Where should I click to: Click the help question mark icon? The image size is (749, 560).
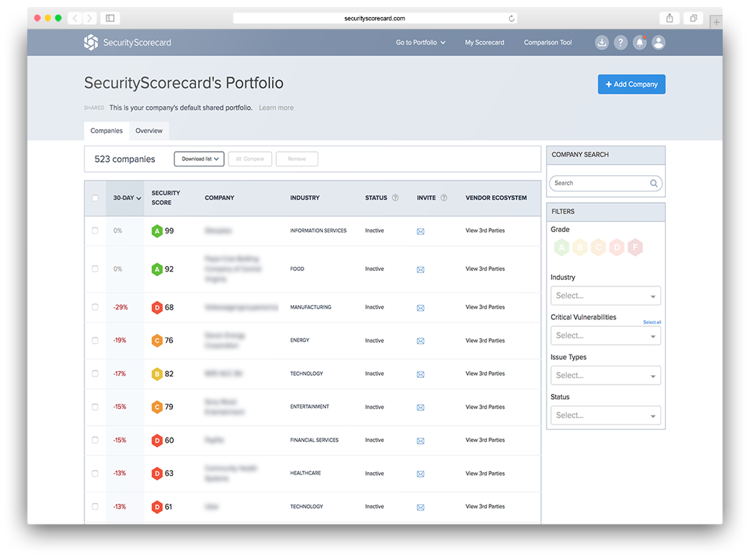pyautogui.click(x=621, y=42)
